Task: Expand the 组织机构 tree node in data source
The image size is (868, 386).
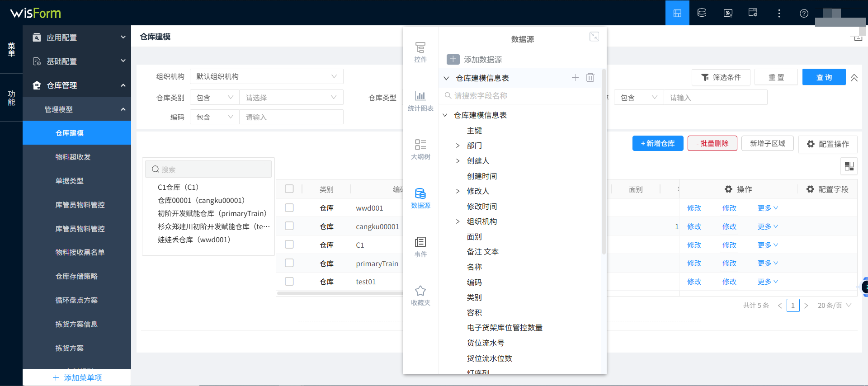Action: coord(458,221)
